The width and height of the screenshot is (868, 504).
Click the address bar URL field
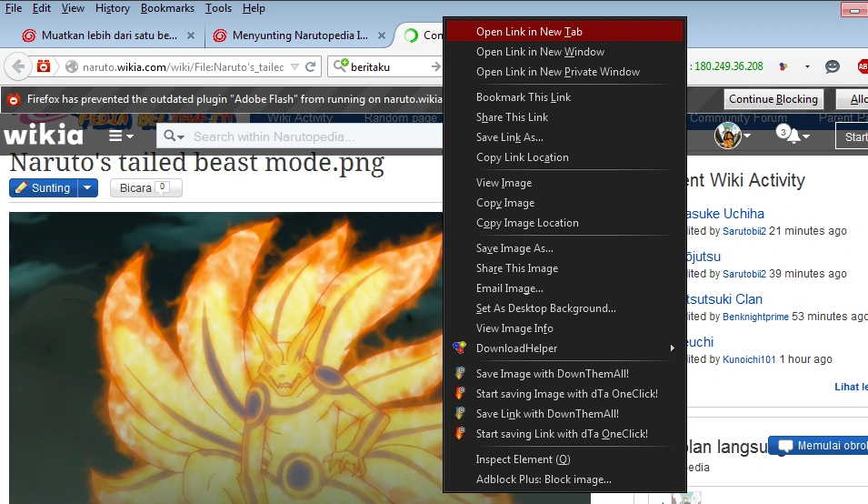pos(183,67)
